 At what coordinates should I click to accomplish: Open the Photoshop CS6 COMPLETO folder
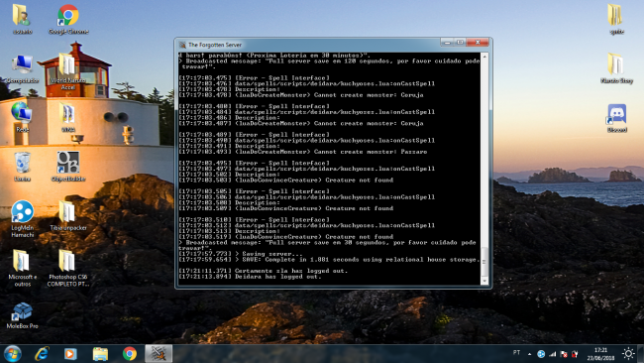[68, 268]
